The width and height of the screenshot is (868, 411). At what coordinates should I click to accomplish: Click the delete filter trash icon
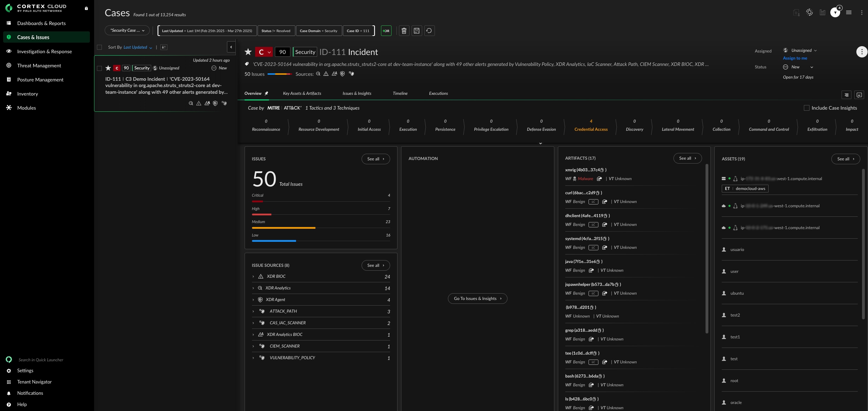click(x=404, y=31)
